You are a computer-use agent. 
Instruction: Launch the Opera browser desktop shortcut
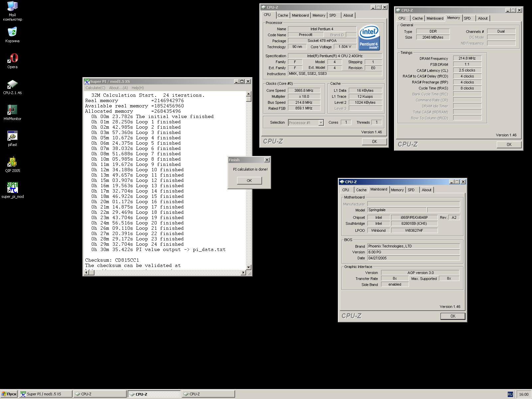pos(12,61)
